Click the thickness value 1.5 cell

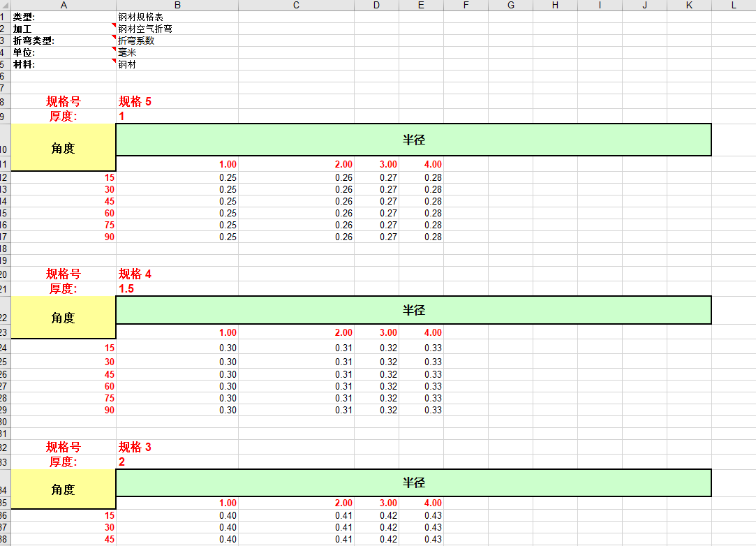pyautogui.click(x=177, y=288)
